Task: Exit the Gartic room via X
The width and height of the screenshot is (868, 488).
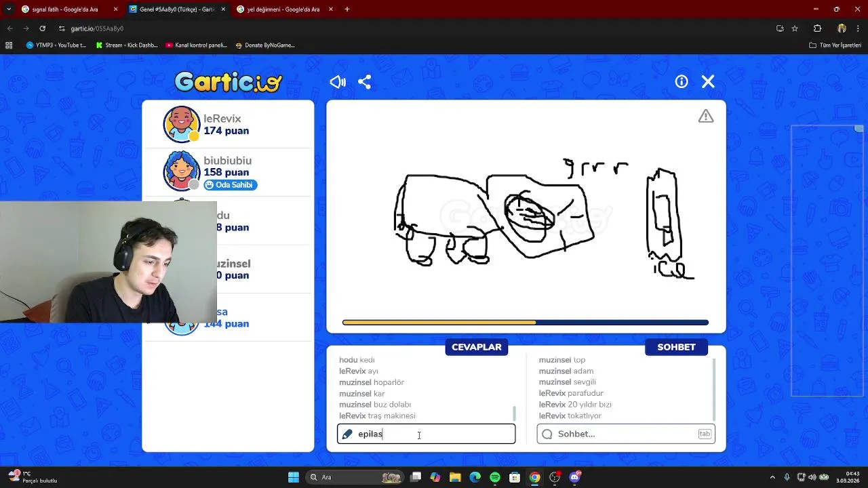Action: [x=708, y=81]
